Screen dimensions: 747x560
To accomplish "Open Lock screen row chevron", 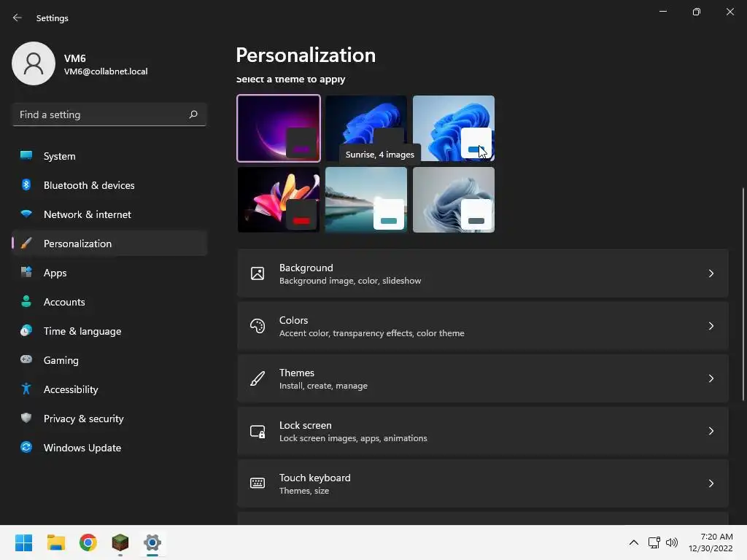I will pyautogui.click(x=711, y=431).
